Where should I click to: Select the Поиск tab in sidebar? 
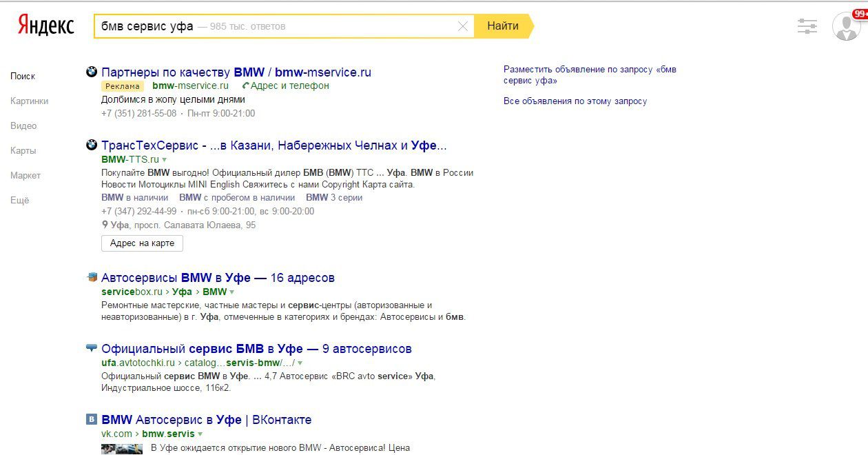[x=23, y=76]
